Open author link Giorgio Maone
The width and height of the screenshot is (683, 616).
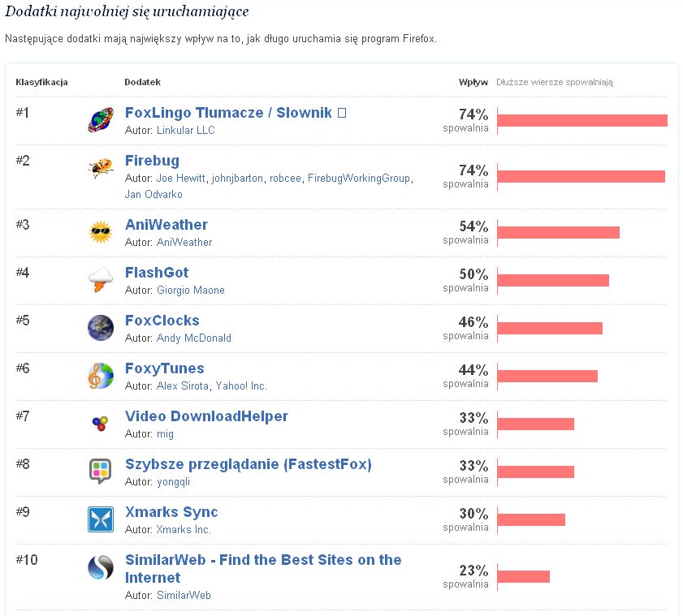coord(191,290)
